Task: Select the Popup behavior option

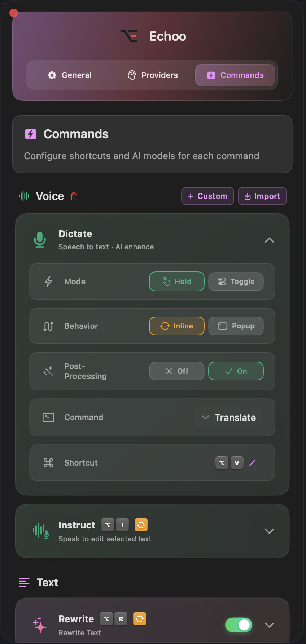Action: (236, 326)
